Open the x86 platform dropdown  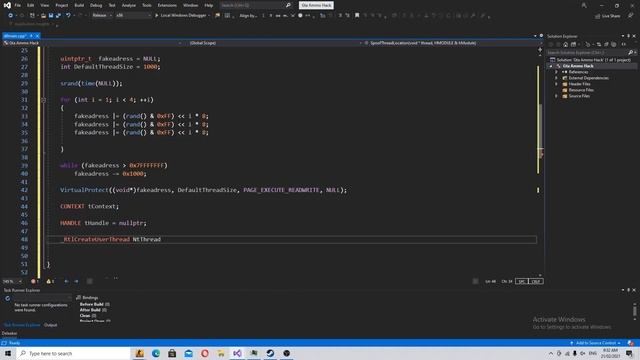[x=133, y=16]
